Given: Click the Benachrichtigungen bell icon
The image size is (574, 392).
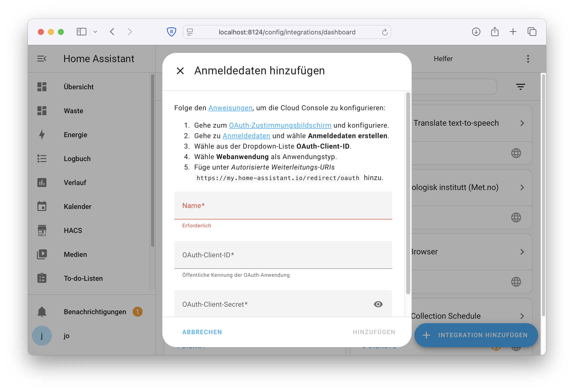Looking at the screenshot, I should (42, 312).
